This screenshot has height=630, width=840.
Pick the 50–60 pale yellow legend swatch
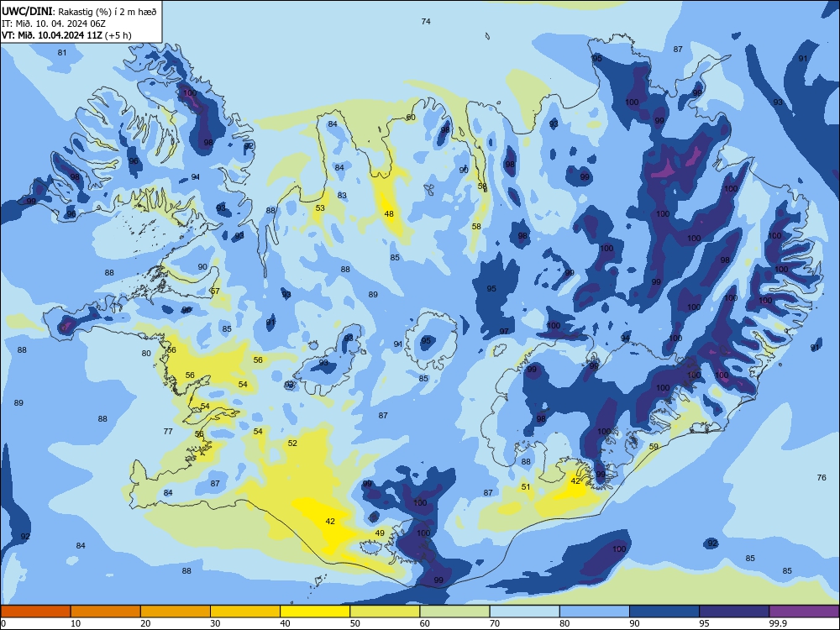pyautogui.click(x=385, y=612)
